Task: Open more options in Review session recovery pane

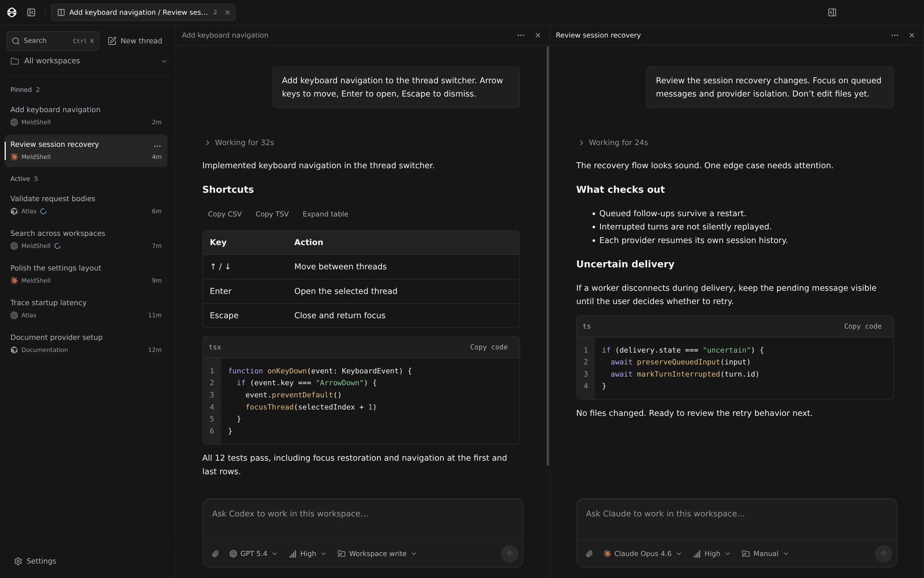Action: tap(895, 35)
